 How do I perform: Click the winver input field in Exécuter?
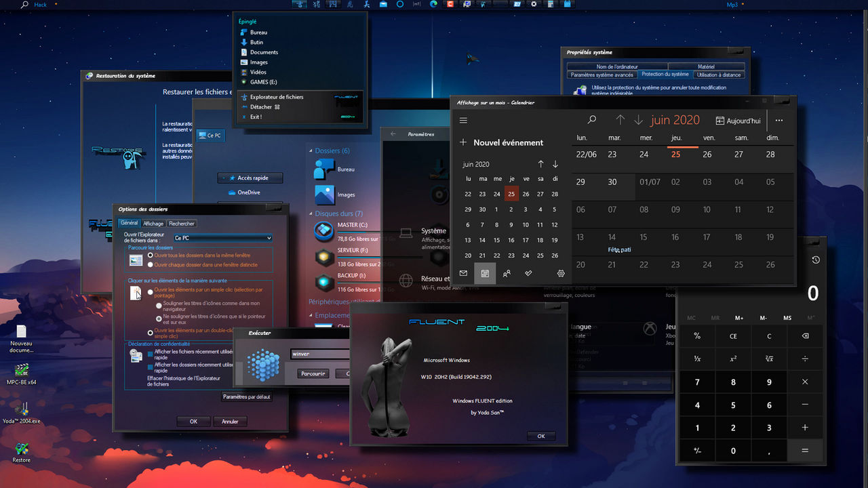320,353
